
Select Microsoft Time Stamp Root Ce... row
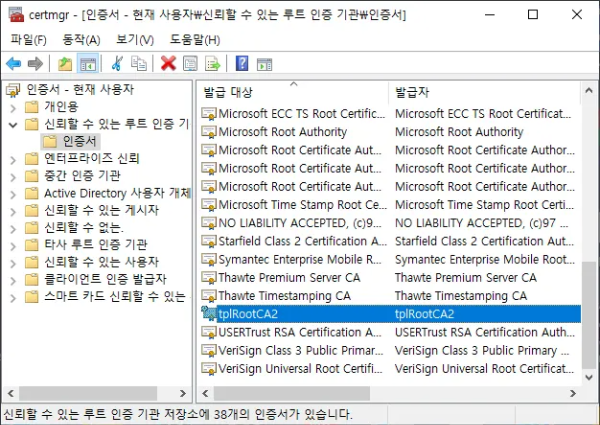click(390, 205)
